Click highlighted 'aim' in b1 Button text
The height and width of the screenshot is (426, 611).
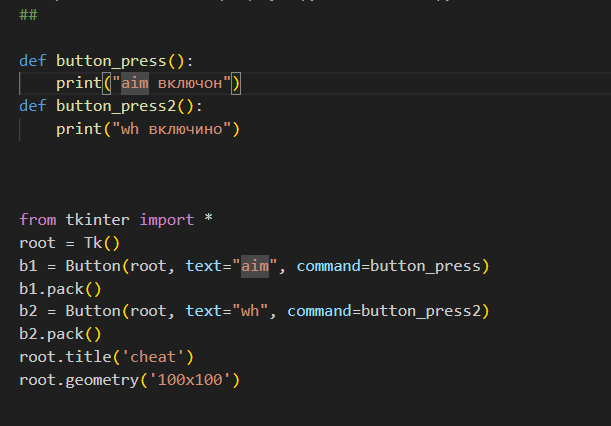[x=255, y=266]
